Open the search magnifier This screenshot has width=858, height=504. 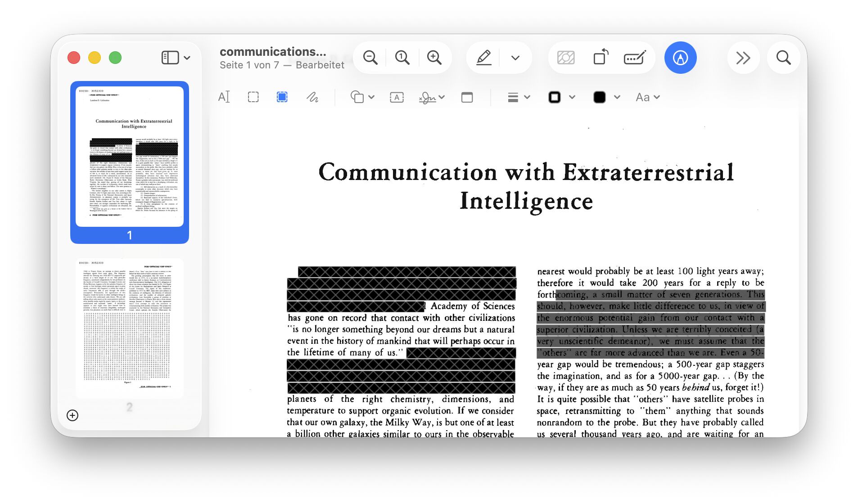783,58
